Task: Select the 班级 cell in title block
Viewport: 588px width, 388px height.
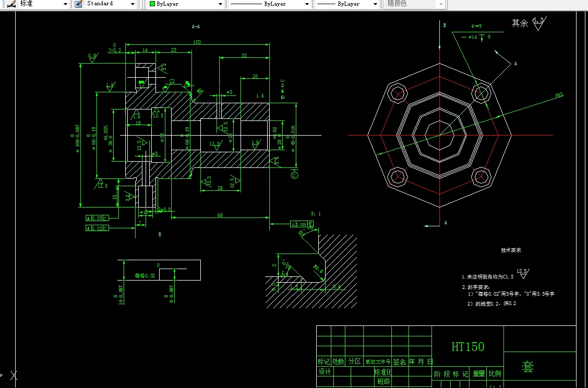Action: coord(383,382)
